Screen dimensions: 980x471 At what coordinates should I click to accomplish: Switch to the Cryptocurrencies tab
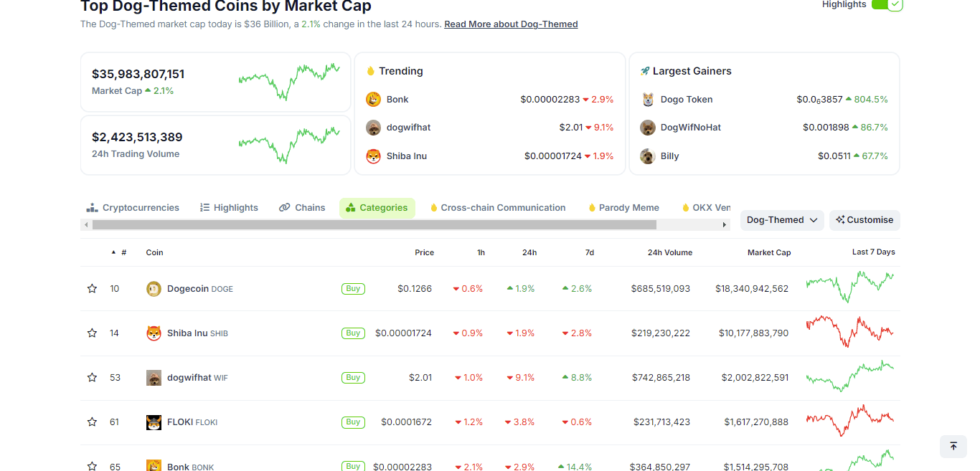pos(133,208)
